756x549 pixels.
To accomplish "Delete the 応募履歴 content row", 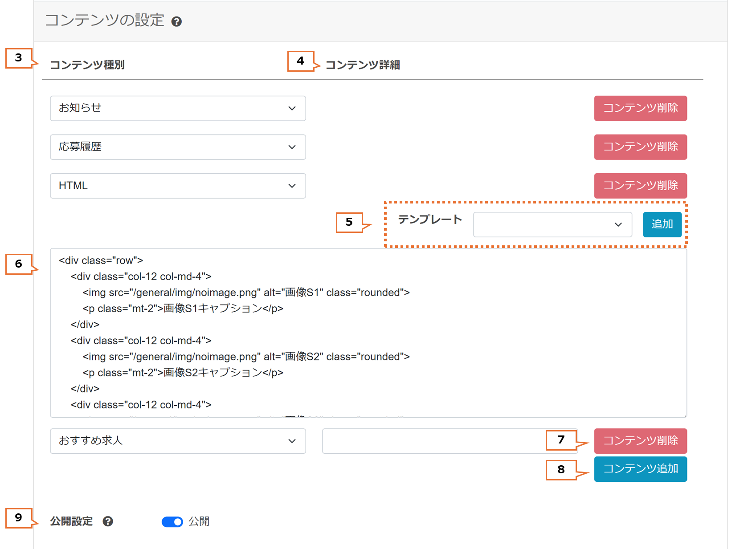I will coord(640,147).
